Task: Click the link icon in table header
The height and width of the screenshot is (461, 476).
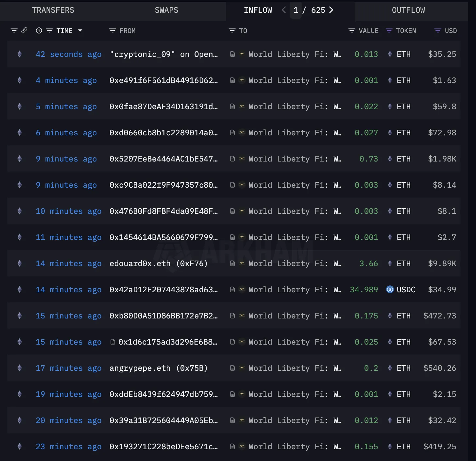Action: click(x=24, y=30)
